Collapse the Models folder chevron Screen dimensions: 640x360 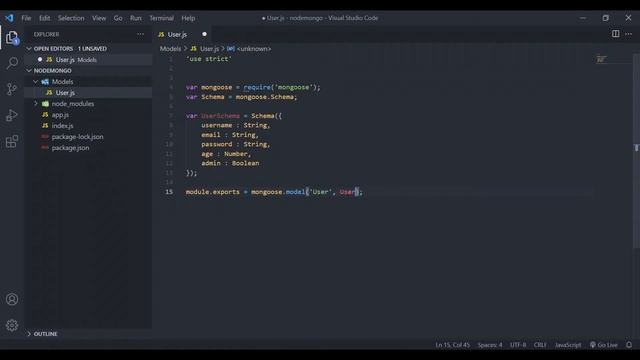click(36, 82)
